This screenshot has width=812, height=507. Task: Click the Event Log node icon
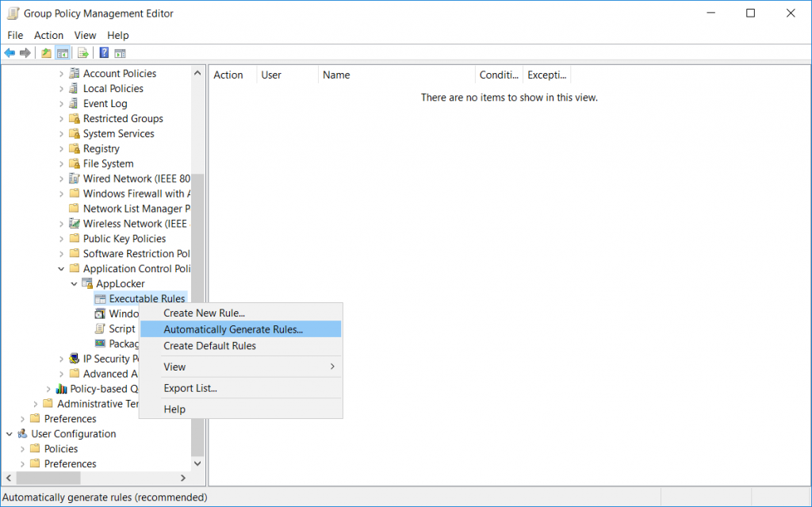point(75,104)
